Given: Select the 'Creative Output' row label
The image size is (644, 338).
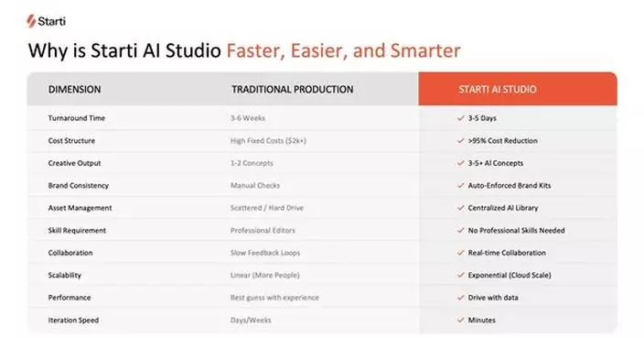Looking at the screenshot, I should point(74,163).
